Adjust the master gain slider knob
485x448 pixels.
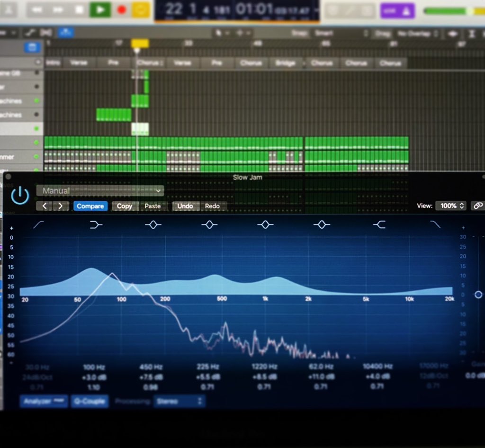click(x=478, y=295)
